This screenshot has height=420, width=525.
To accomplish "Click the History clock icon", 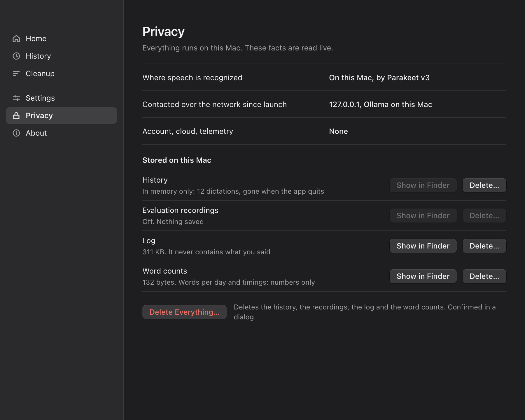I will coord(16,56).
